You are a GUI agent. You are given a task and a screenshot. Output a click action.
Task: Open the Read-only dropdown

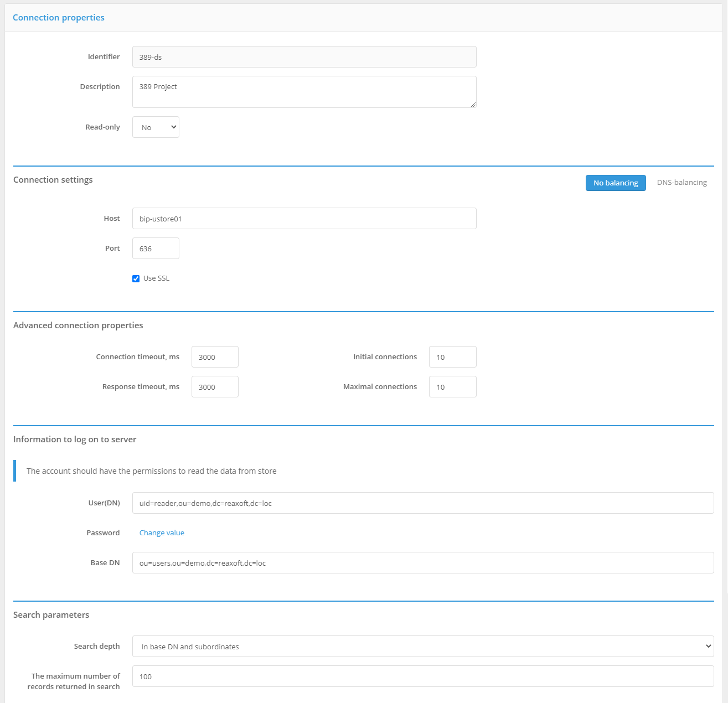click(156, 127)
